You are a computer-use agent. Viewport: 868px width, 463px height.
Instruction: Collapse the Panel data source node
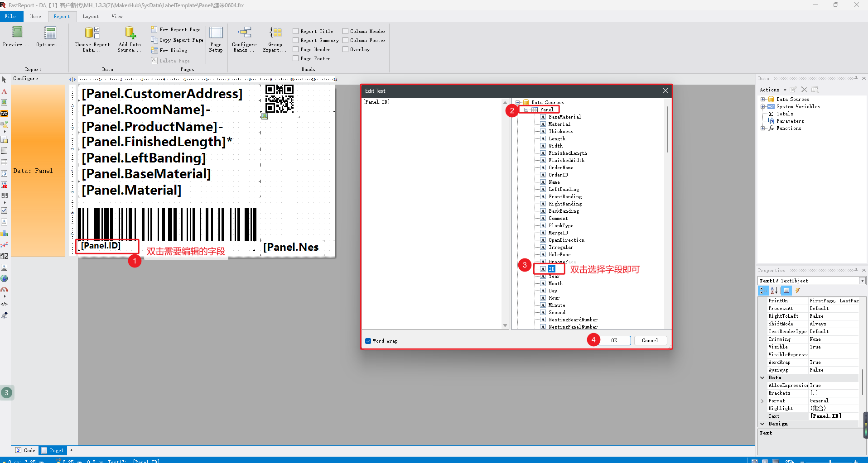click(526, 110)
